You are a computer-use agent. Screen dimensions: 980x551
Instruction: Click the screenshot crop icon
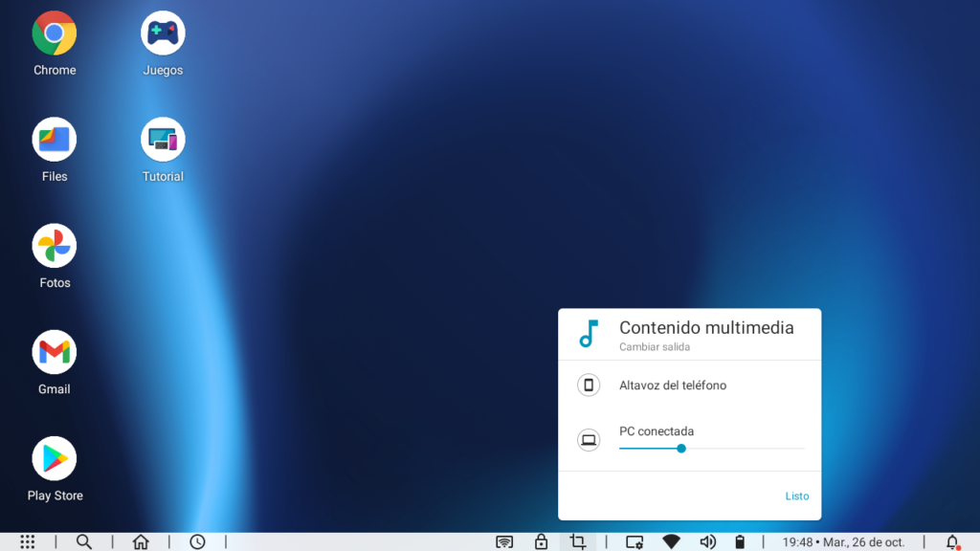point(577,541)
